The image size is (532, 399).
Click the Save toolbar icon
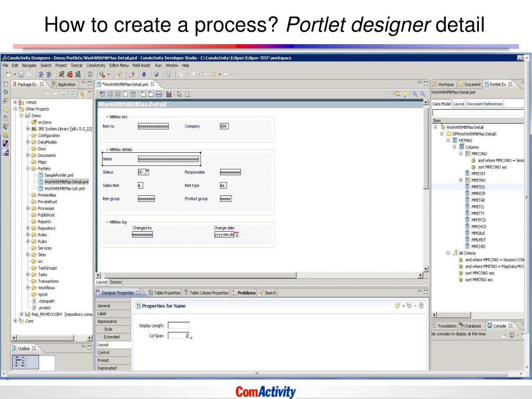21,74
